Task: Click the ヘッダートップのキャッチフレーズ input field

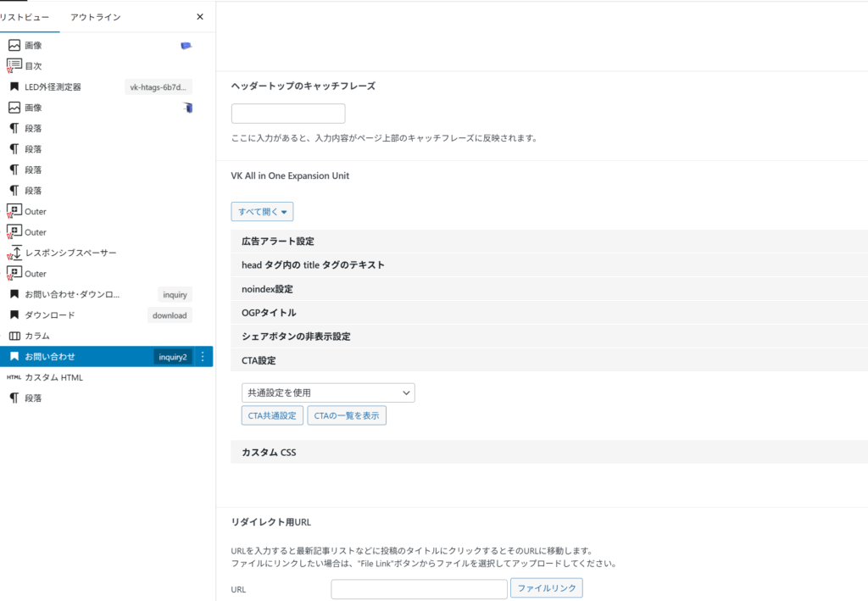Action: point(288,114)
